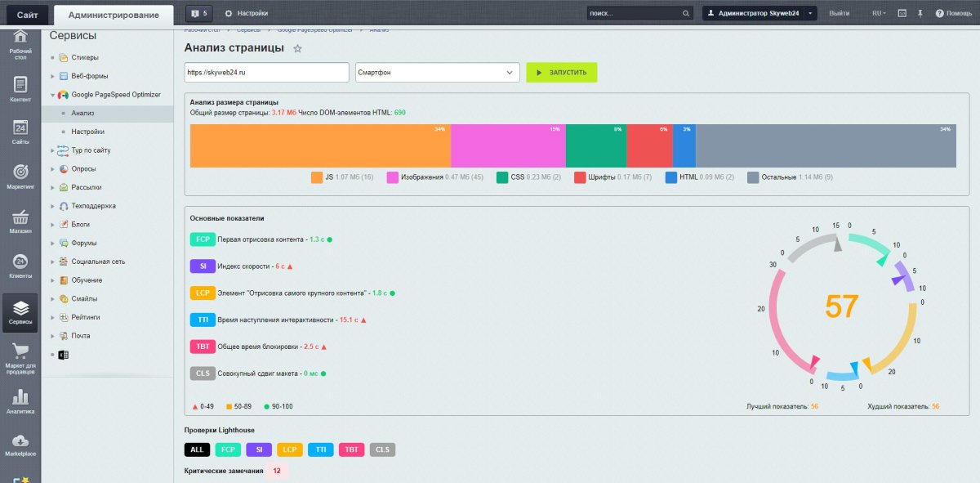Expand the RU language selector
The image size is (980, 483).
point(880,14)
